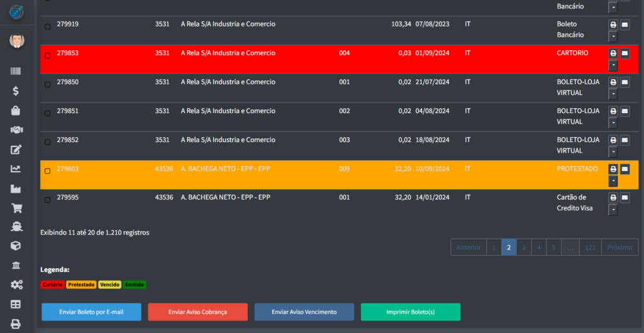Screen dimensions: 644x333
Task: Click the gears settings icon in sidebar
Action: (x=16, y=285)
